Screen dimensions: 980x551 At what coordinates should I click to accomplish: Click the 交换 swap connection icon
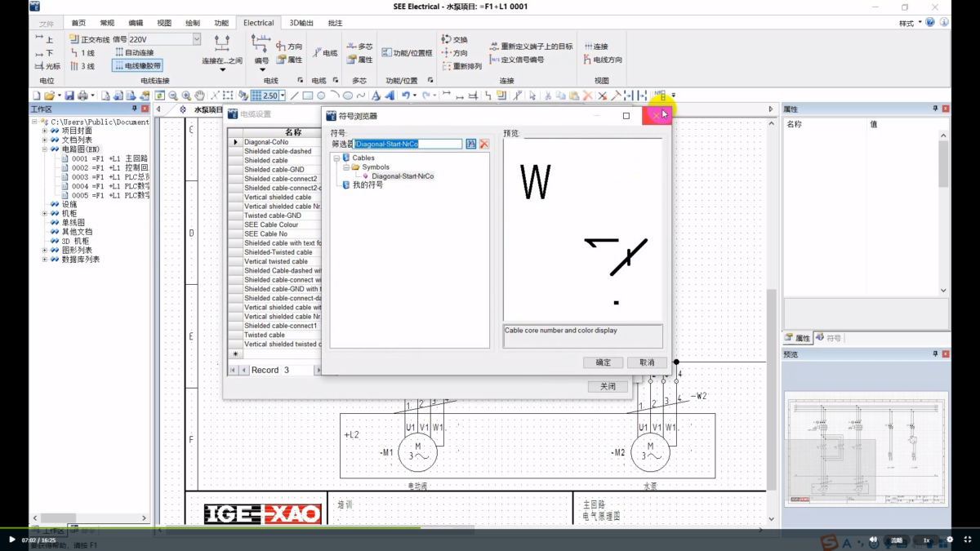tap(455, 39)
